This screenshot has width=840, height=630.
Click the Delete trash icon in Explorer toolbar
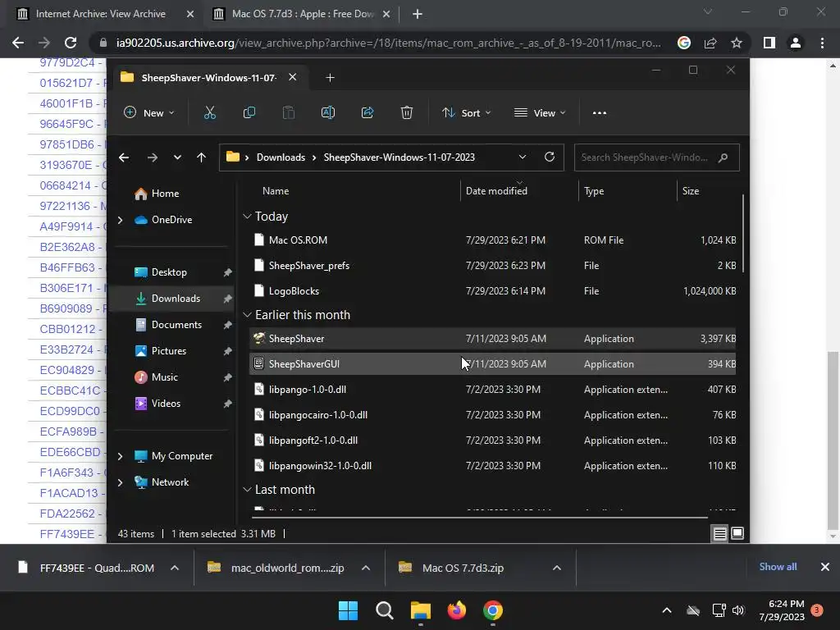[x=407, y=112]
